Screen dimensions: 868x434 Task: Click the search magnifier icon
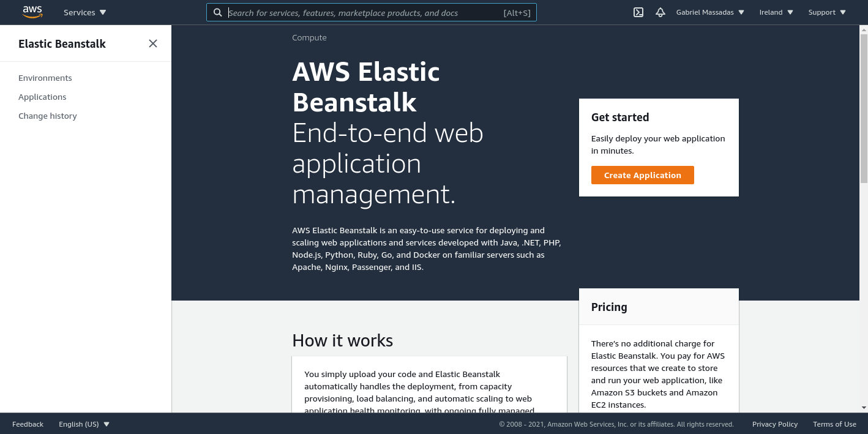coord(218,12)
